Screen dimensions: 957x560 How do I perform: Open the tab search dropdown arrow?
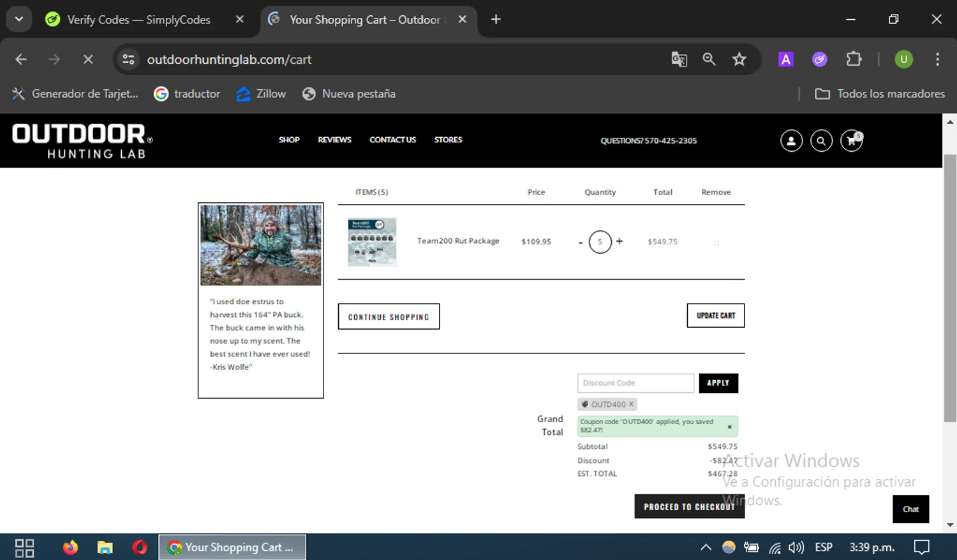19,19
